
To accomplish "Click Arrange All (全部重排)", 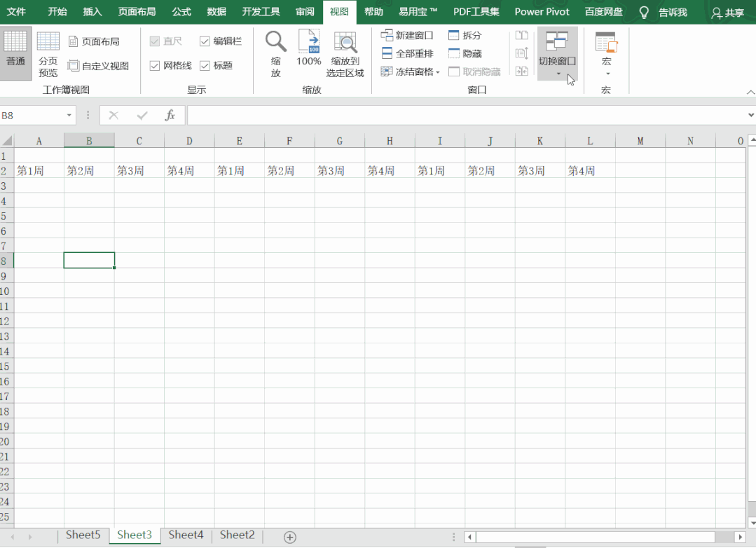I will [x=407, y=53].
